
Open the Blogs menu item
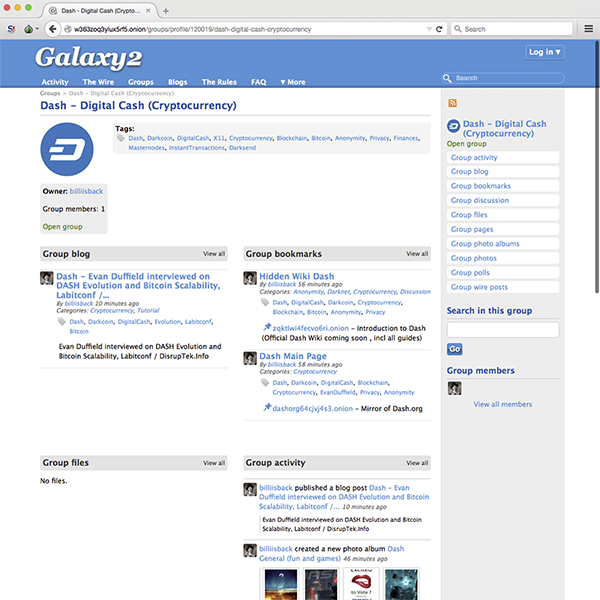point(178,82)
